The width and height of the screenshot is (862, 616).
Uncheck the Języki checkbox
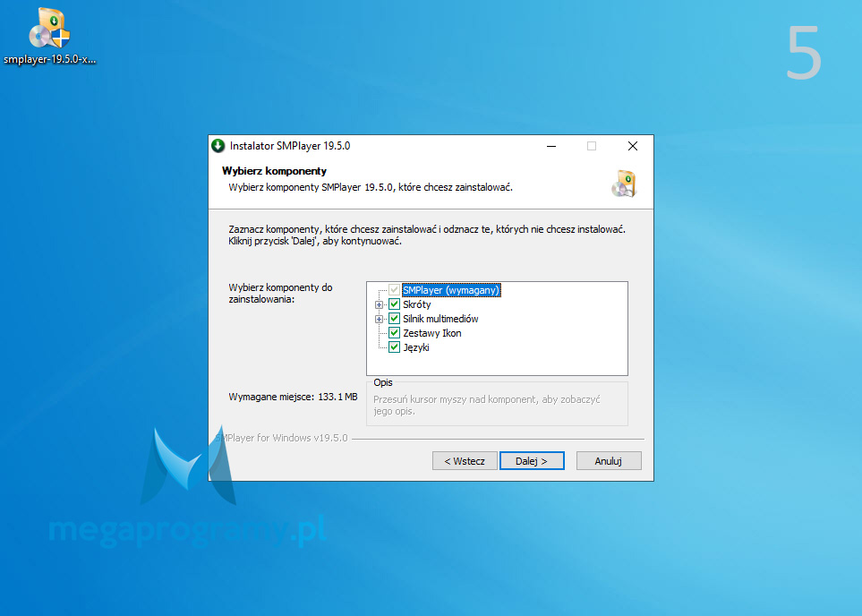394,347
